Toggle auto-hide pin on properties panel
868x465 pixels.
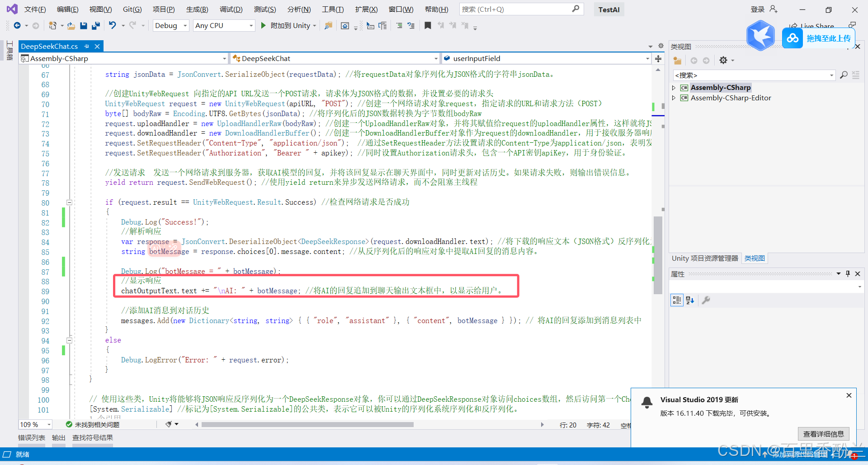click(848, 274)
